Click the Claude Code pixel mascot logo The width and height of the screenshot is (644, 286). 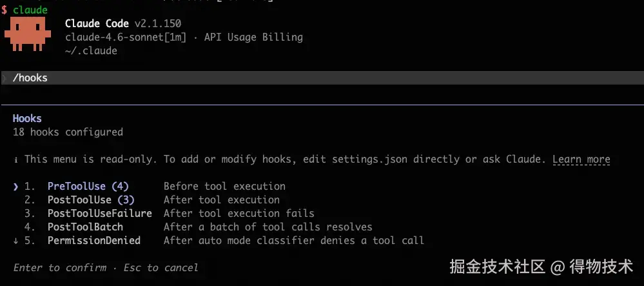click(28, 34)
